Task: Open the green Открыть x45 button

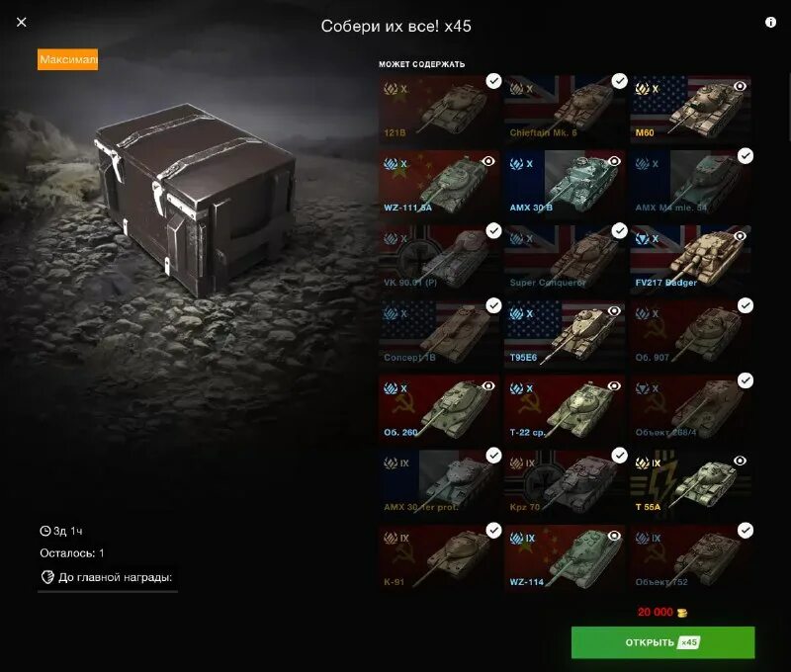Action: click(662, 642)
